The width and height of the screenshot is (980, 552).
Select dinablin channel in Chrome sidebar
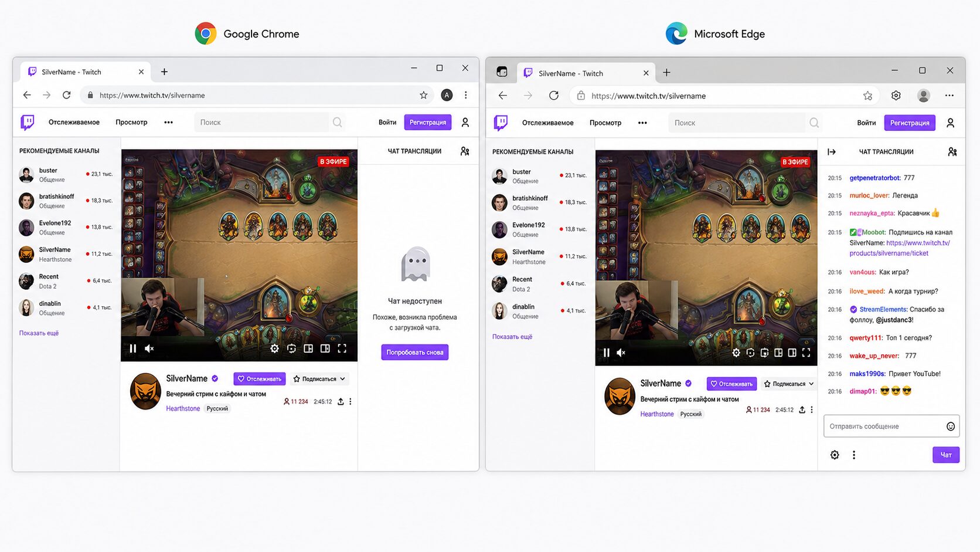[66, 308]
